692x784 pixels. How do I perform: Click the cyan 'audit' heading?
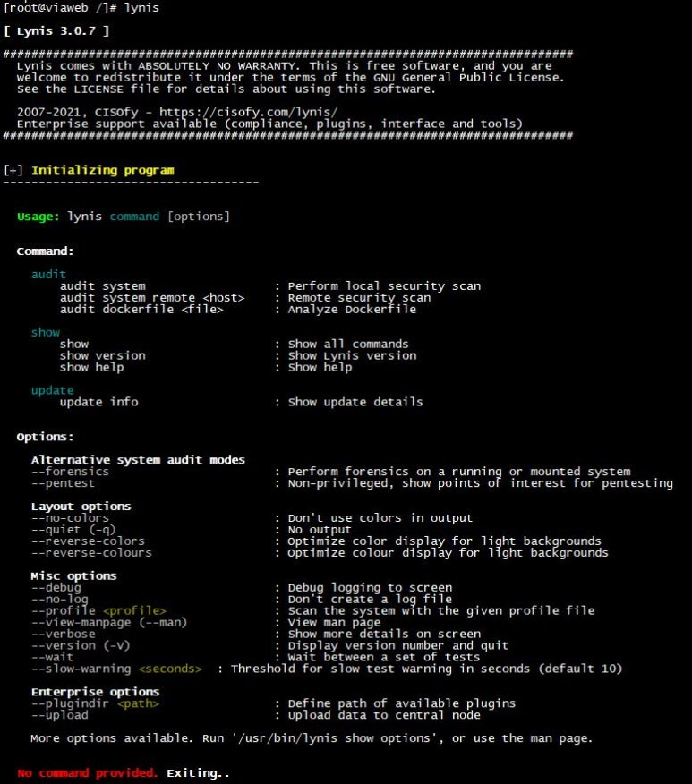pos(48,275)
